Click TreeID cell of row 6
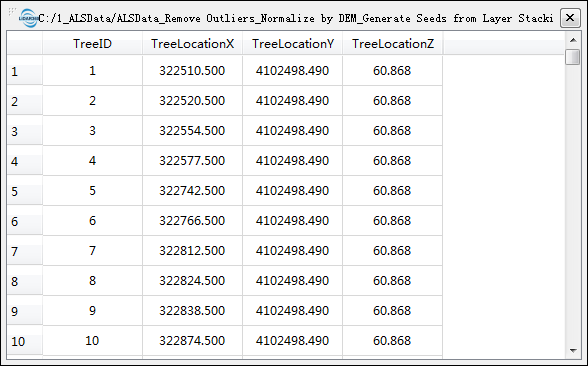Viewport: 588px width, 366px height. click(x=92, y=220)
